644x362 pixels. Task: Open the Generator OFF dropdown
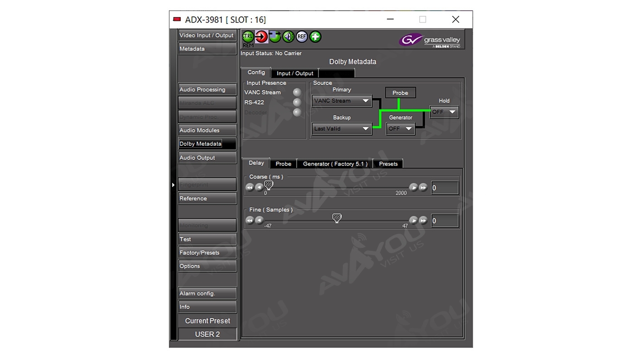pos(400,129)
